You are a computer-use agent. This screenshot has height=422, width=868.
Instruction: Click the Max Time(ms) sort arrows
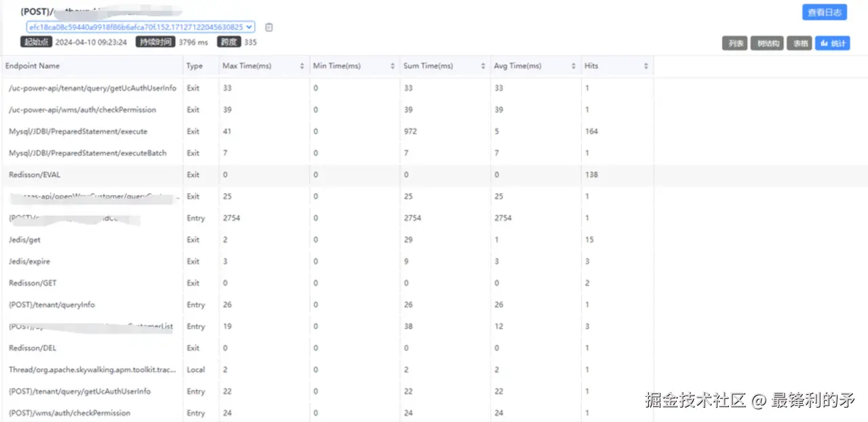pyautogui.click(x=302, y=66)
